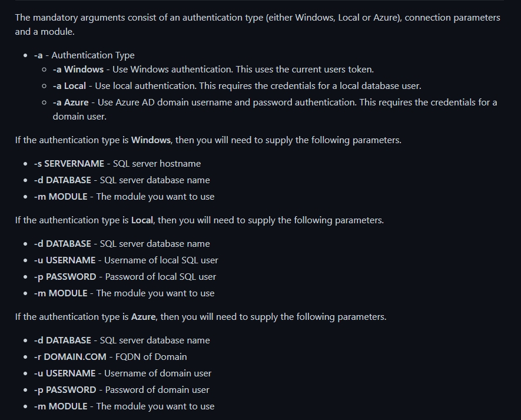The image size is (521, 420).
Task: Click bold "Azure" in the authentication sentence
Action: point(143,316)
